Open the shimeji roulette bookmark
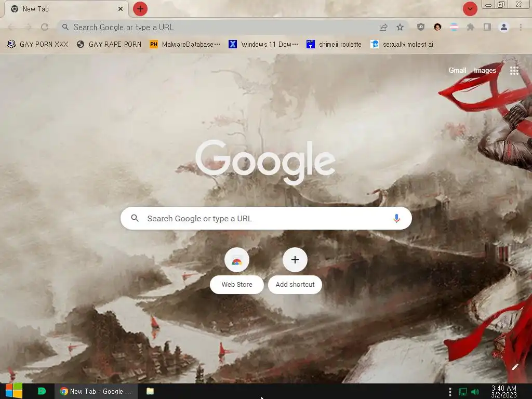This screenshot has height=399, width=532. coord(334,44)
